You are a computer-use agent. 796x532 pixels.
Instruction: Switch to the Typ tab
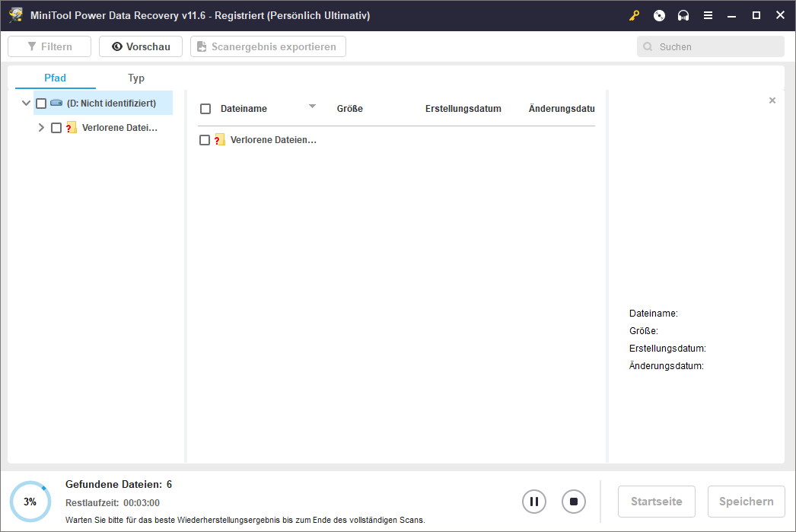[136, 78]
